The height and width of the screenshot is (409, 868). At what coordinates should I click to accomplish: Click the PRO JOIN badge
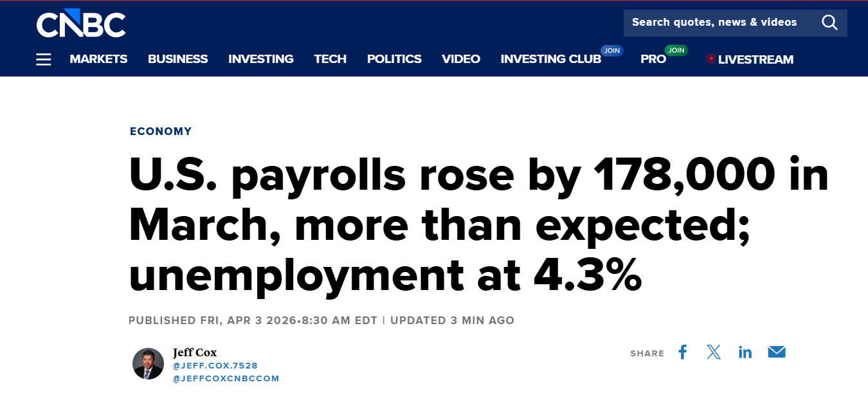[676, 50]
